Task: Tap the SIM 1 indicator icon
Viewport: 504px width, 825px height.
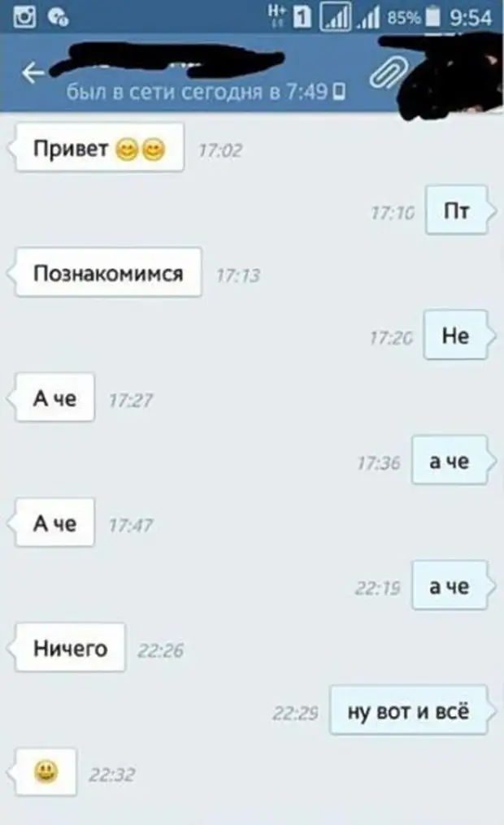Action: (302, 17)
